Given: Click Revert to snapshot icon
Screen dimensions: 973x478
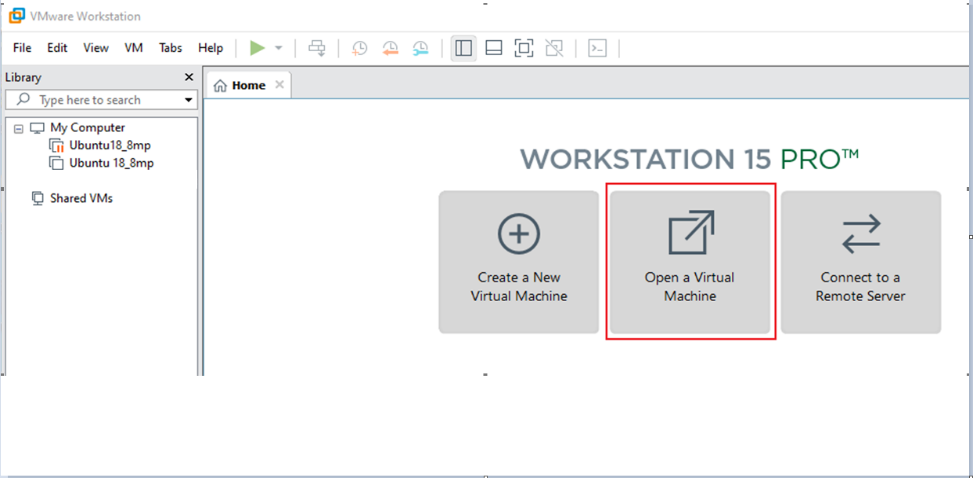Looking at the screenshot, I should [390, 48].
